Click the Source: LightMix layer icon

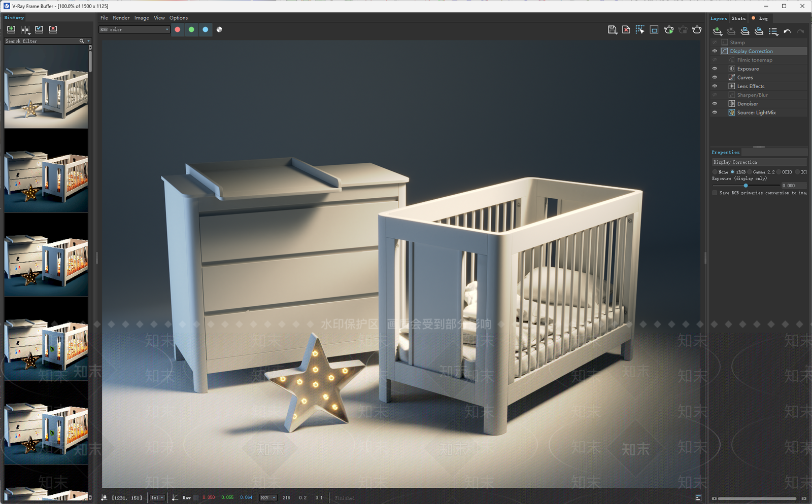coord(732,113)
